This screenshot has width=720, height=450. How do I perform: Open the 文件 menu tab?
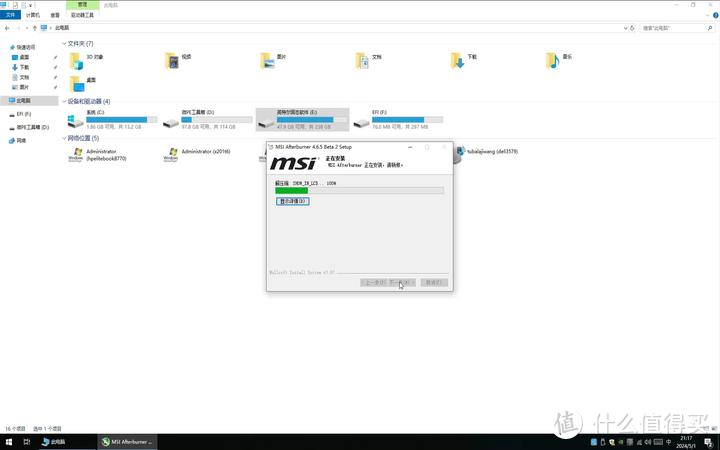[9, 16]
